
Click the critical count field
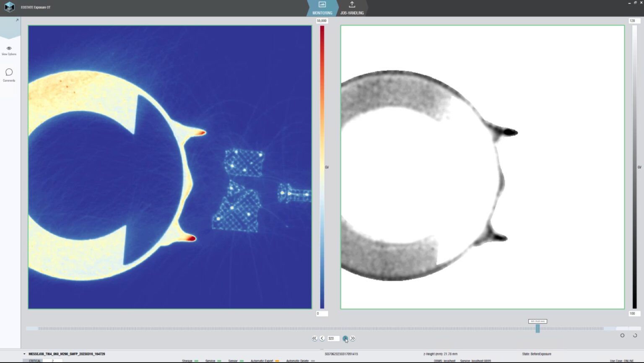pyautogui.click(x=53, y=361)
